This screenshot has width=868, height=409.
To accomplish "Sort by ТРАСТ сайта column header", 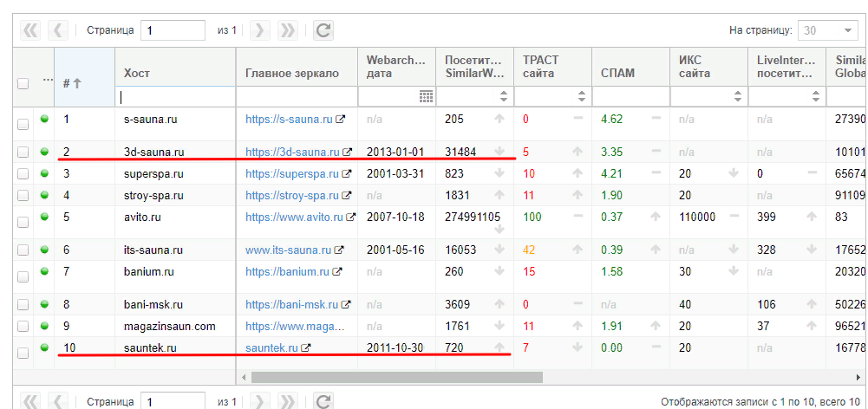I will (553, 67).
